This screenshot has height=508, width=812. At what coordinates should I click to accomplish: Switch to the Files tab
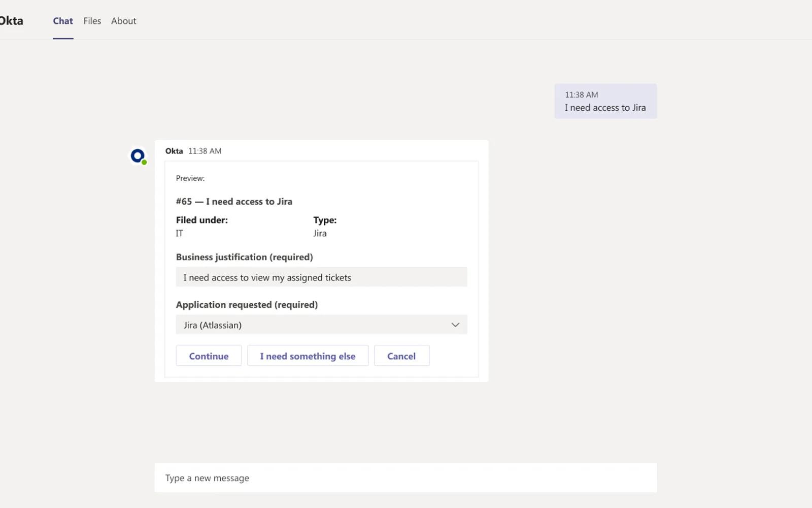coord(92,21)
